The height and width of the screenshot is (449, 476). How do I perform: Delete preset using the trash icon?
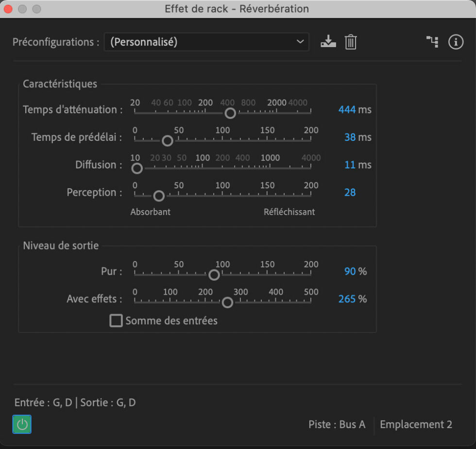tap(351, 42)
